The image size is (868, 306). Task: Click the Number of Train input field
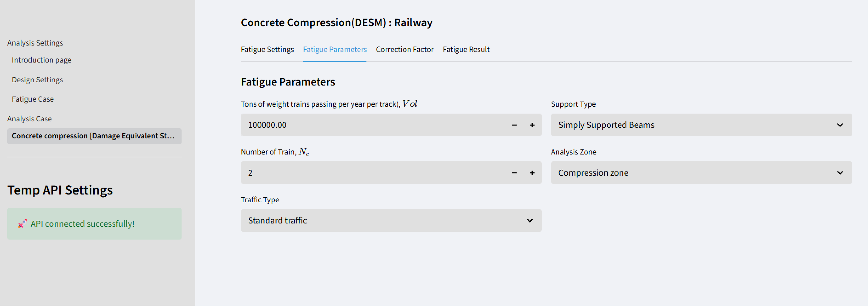pos(371,173)
